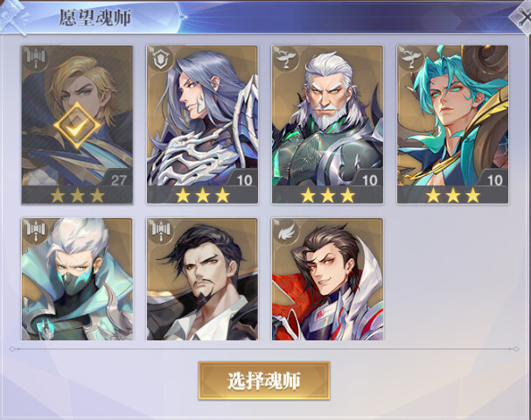Close the 愿望魂师 dialog
Viewport: 531px width, 420px height.
coord(521,17)
